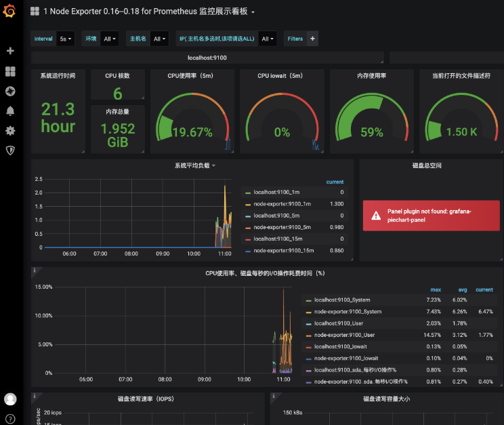Click the Grafana logo icon

[x=9, y=12]
